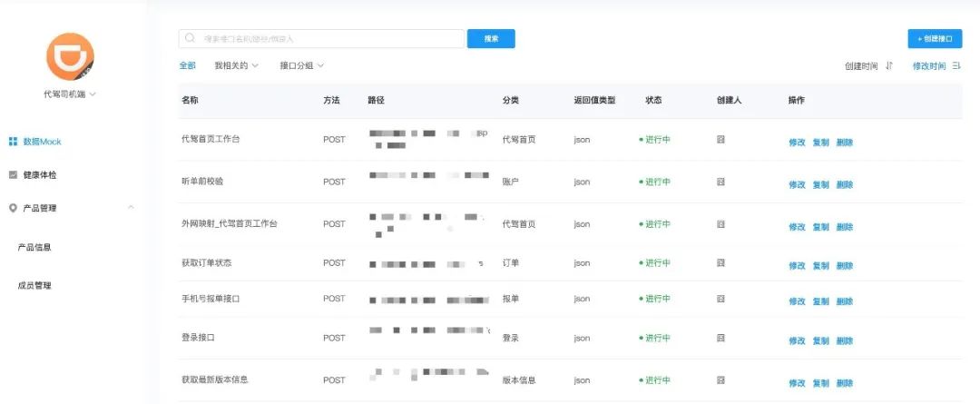
Task: Click the 数据Mock grid icon
Action: (13, 142)
